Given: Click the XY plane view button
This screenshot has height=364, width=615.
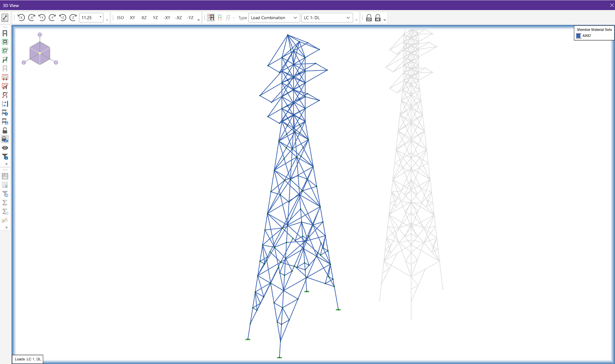Looking at the screenshot, I should (x=132, y=18).
